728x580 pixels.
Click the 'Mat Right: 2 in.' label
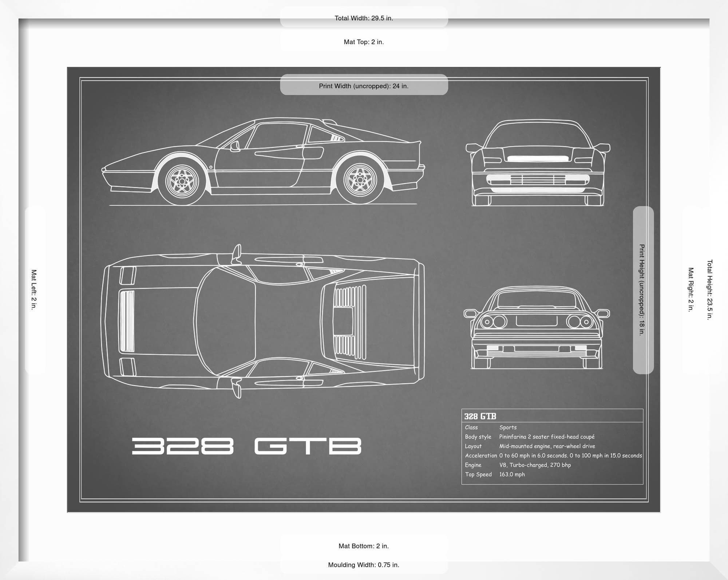(691, 290)
